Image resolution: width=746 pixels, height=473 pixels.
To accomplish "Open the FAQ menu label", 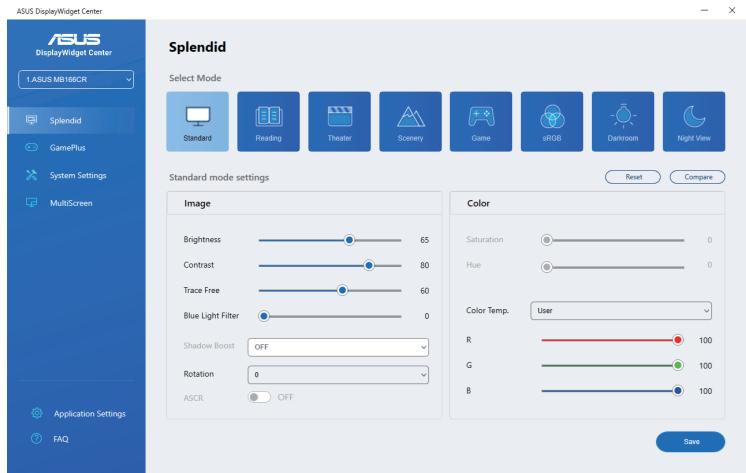I will (x=61, y=439).
